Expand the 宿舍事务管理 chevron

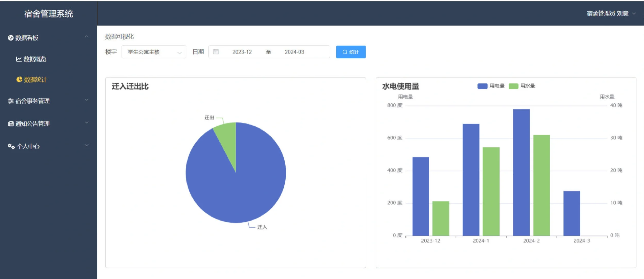coord(87,100)
